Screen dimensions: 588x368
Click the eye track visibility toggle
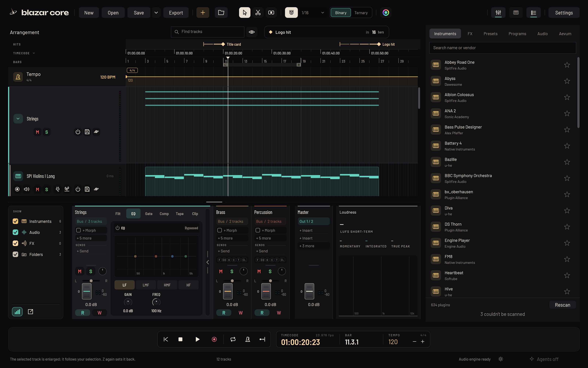[252, 32]
